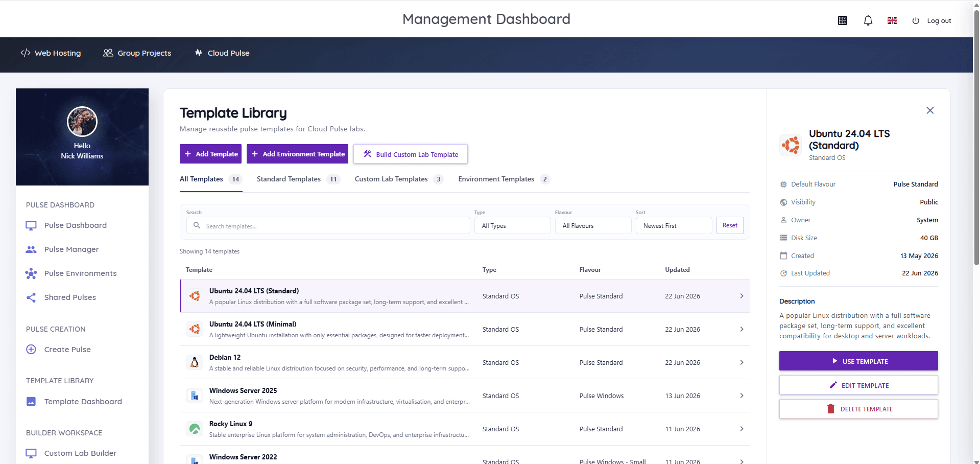Viewport: 980px width, 464px height.
Task: Focus the Search templates input field
Action: coord(328,225)
